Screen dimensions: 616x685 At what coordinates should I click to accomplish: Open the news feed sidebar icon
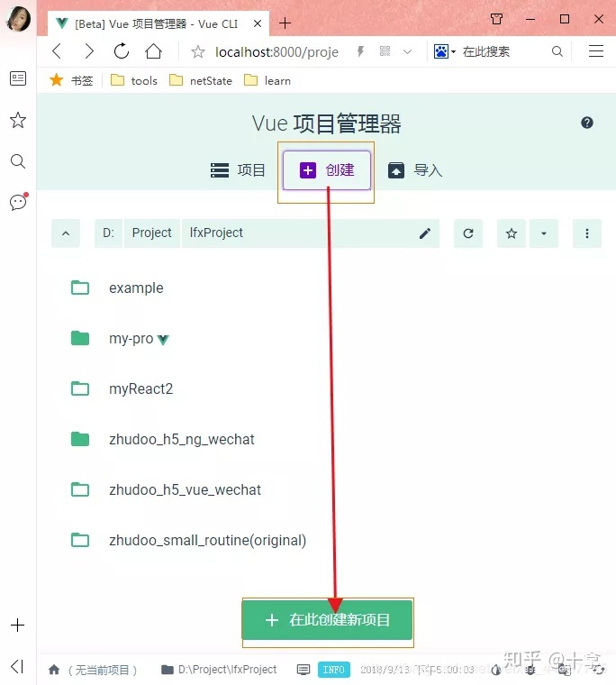[18, 78]
